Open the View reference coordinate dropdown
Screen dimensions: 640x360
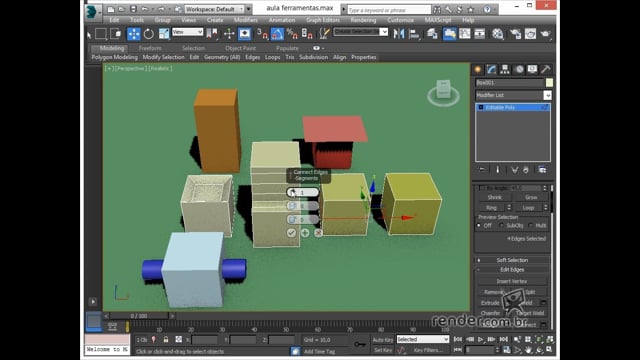187,32
